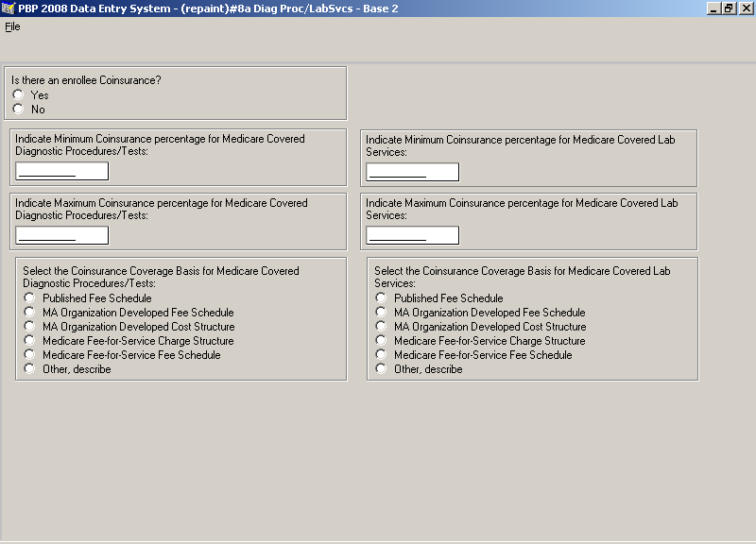Select Published Fee Schedule for Diagnostic Procedures/Tests
The width and height of the screenshot is (756, 544).
[29, 297]
